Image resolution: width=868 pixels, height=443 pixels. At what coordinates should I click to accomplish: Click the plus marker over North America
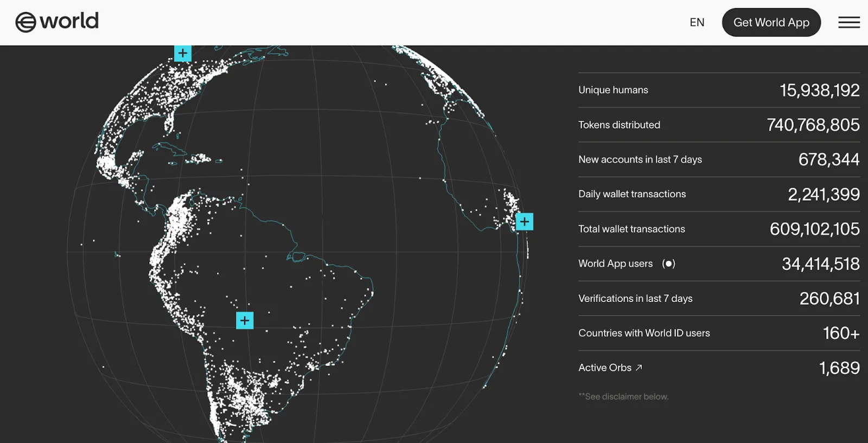pyautogui.click(x=183, y=53)
